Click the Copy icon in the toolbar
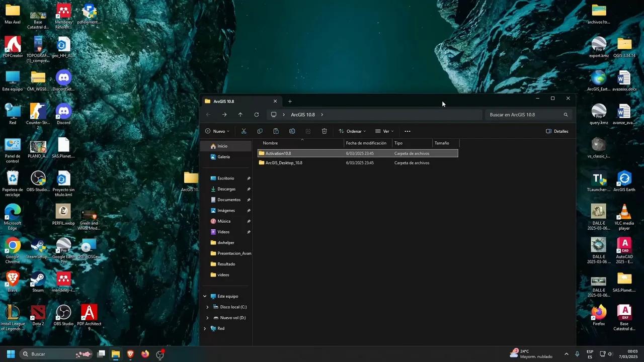 pos(260,131)
